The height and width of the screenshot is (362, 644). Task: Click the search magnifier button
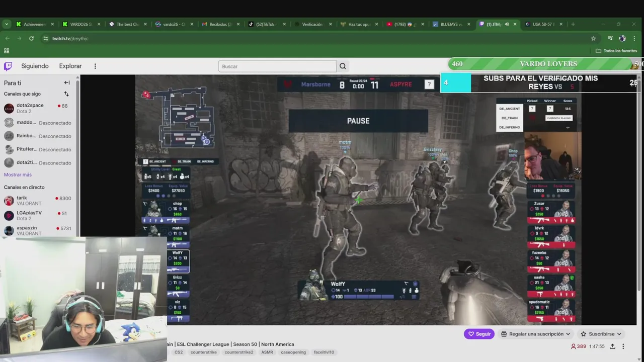pyautogui.click(x=343, y=66)
